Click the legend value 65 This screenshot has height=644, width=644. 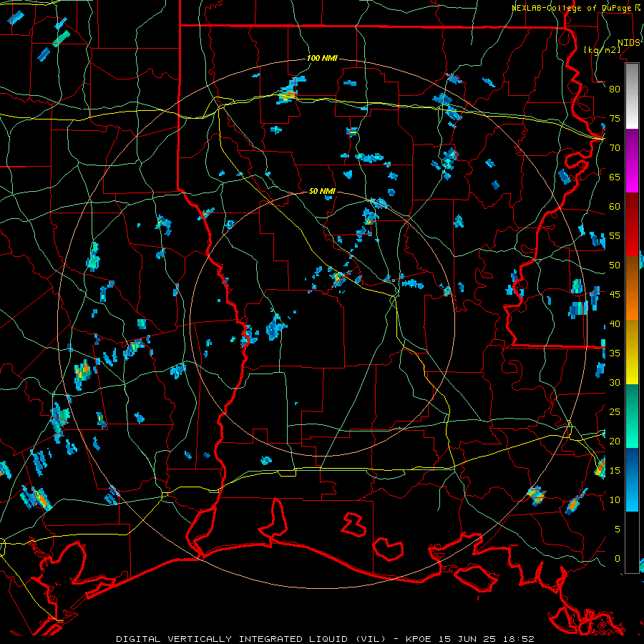pos(615,177)
